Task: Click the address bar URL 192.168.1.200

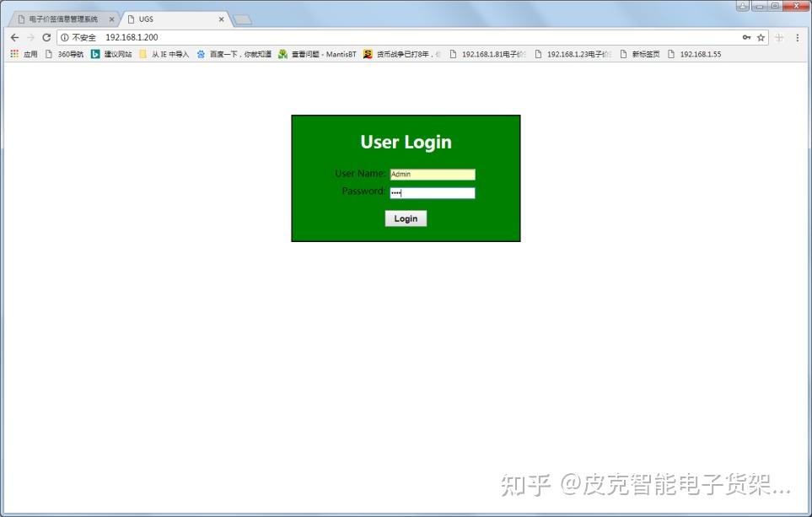Action: click(132, 37)
